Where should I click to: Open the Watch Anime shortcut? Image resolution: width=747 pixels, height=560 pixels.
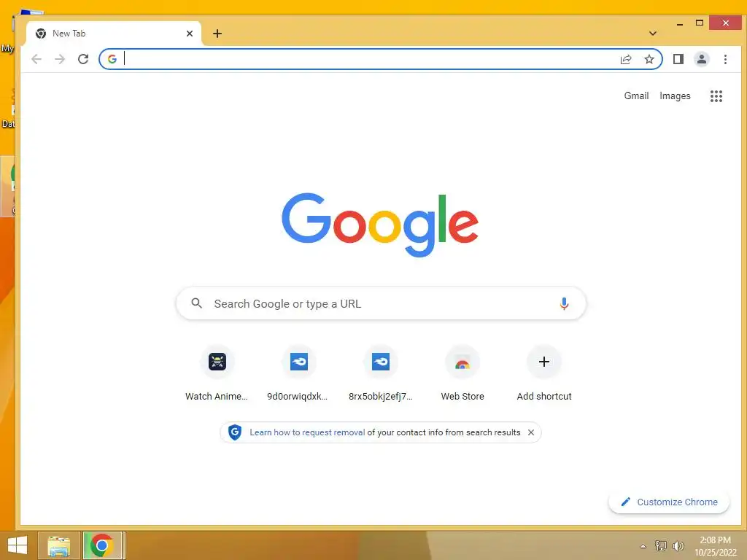[217, 374]
